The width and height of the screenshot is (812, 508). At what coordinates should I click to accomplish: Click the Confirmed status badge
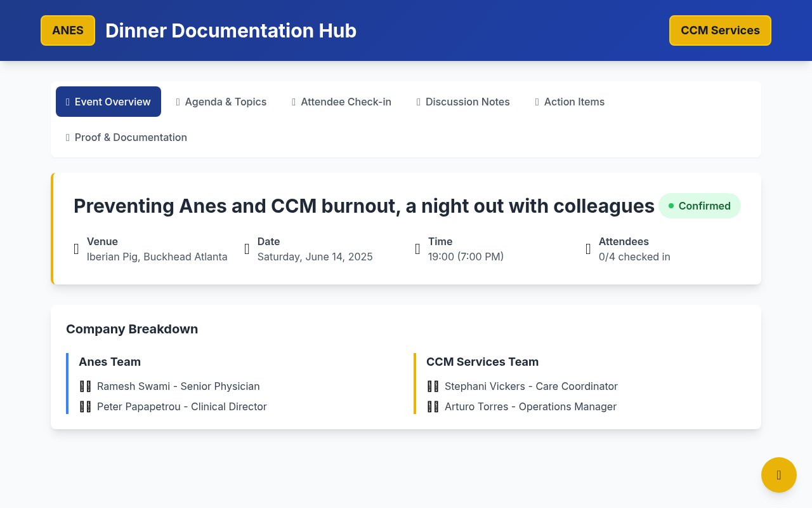click(x=699, y=206)
